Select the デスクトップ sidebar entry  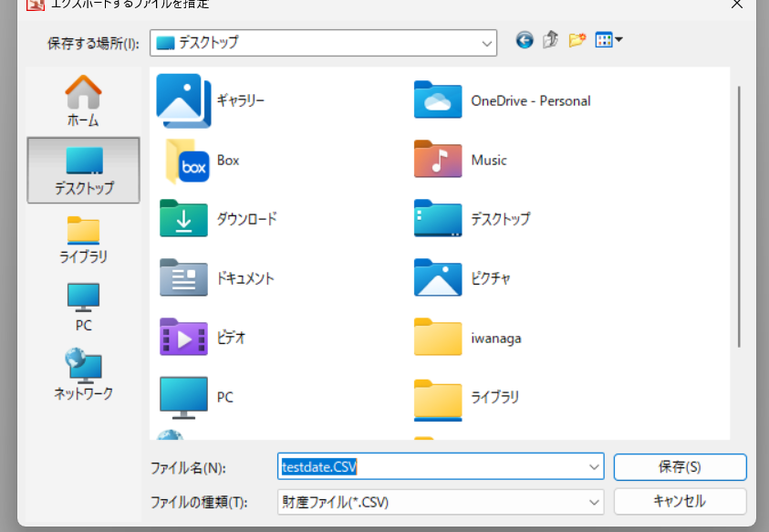(82, 170)
